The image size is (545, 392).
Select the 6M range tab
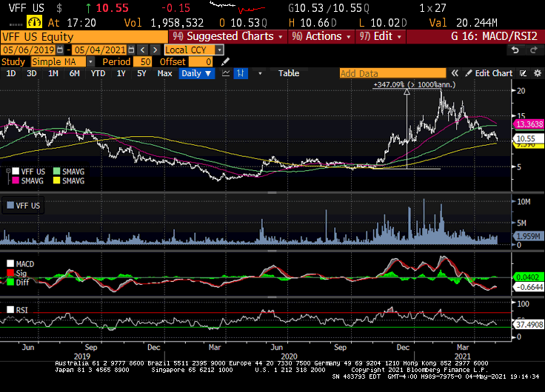pyautogui.click(x=74, y=73)
